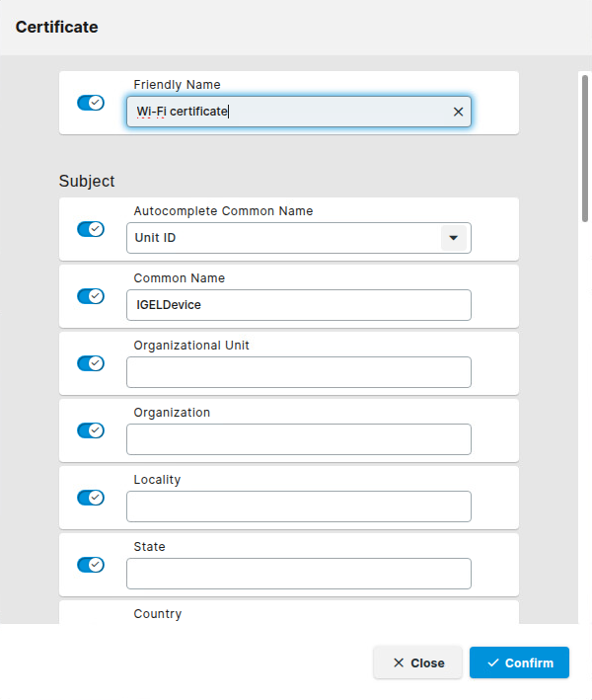Click the Organization input field
This screenshot has width=592, height=700.
point(298,439)
